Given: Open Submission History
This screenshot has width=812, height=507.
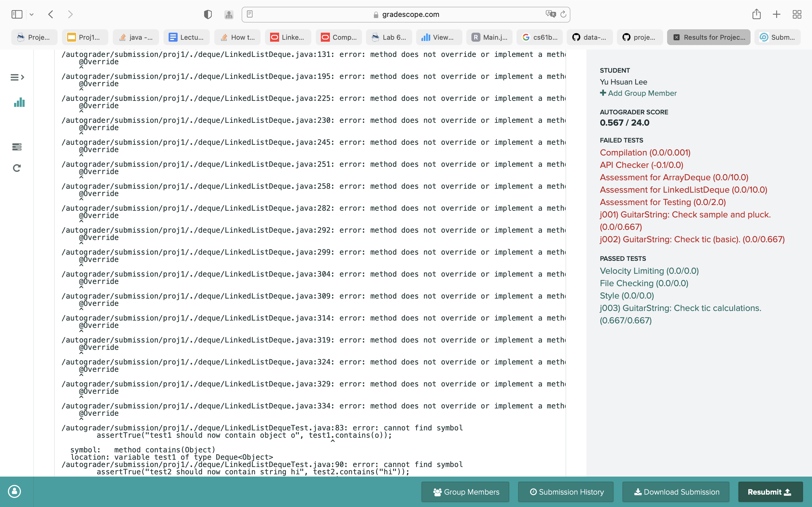Looking at the screenshot, I should [566, 492].
